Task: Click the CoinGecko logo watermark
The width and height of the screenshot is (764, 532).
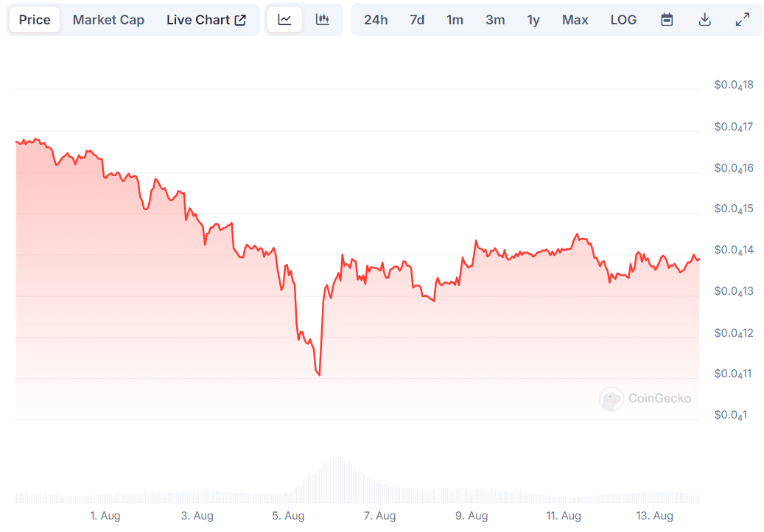Action: pyautogui.click(x=646, y=399)
